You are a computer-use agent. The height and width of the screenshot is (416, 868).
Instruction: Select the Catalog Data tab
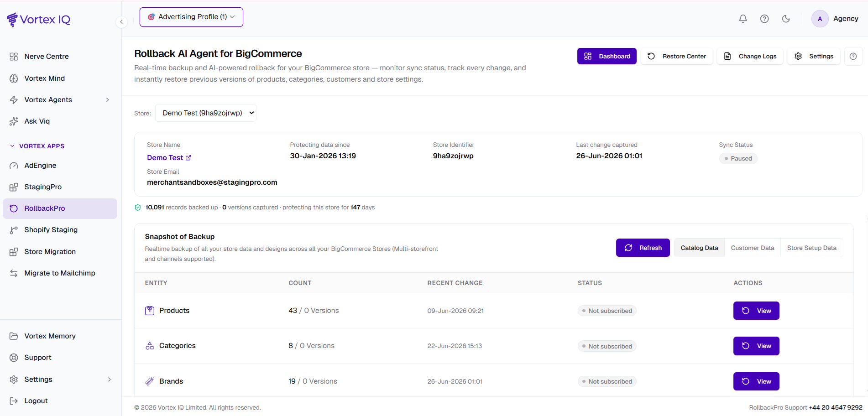click(x=699, y=248)
